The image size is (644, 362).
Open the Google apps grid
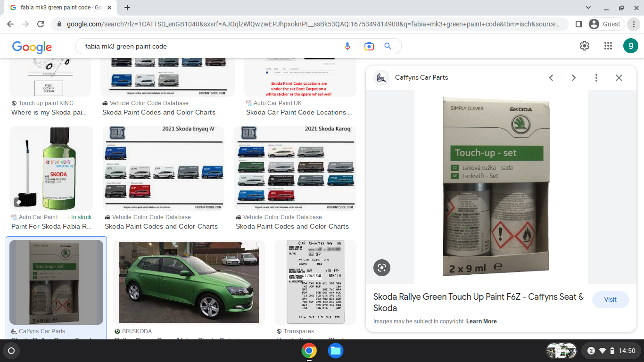click(x=608, y=46)
